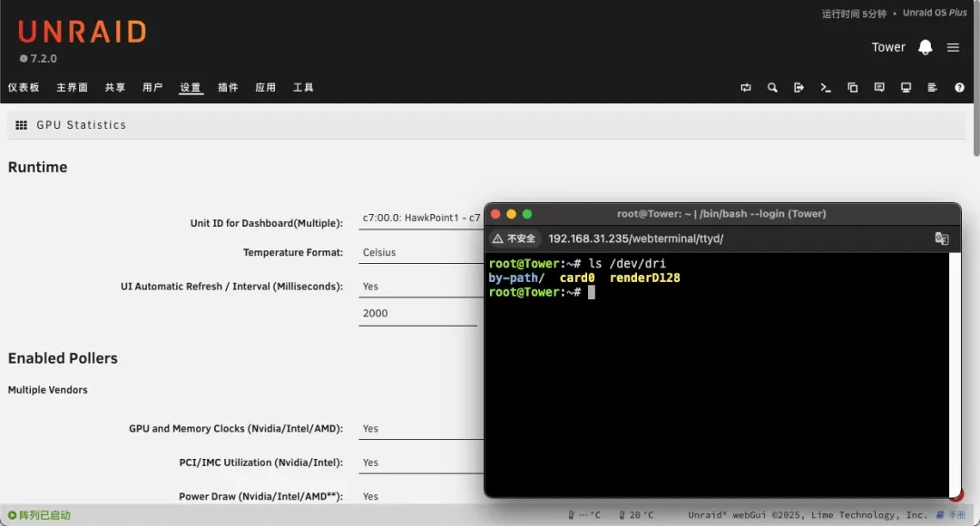This screenshot has height=526, width=980.
Task: Click the help question mark icon
Action: (959, 88)
